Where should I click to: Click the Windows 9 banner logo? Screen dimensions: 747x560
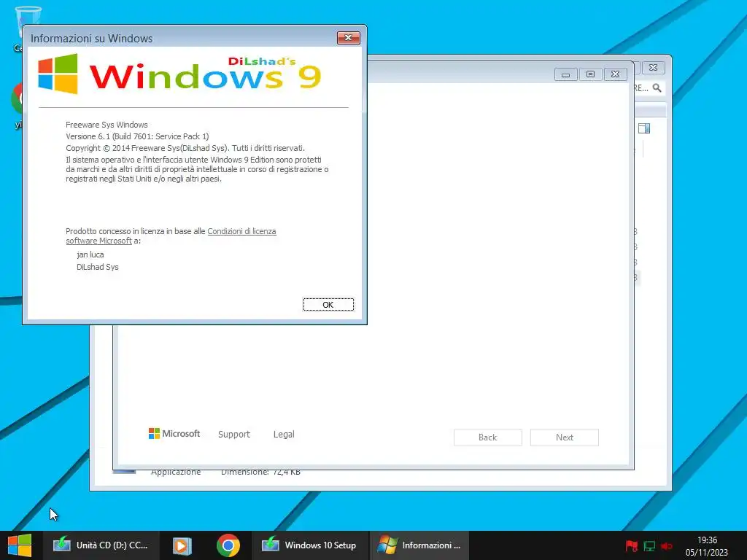point(180,74)
